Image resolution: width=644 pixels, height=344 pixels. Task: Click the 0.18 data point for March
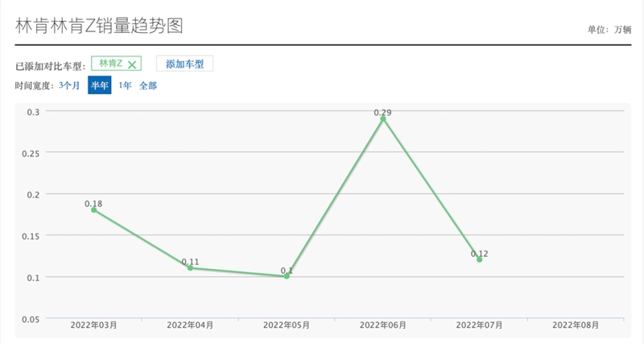tap(94, 210)
